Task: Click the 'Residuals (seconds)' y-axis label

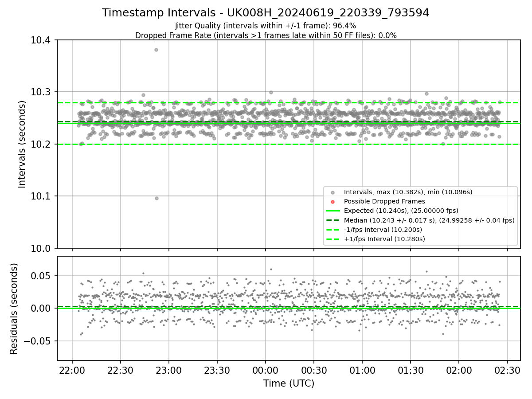Action: point(14,309)
